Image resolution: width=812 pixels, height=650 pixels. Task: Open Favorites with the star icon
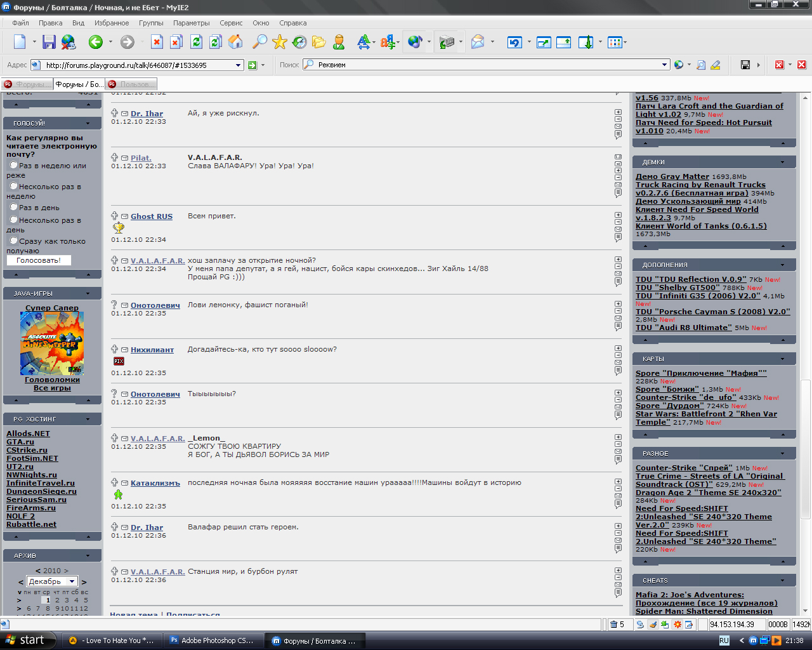coord(279,43)
